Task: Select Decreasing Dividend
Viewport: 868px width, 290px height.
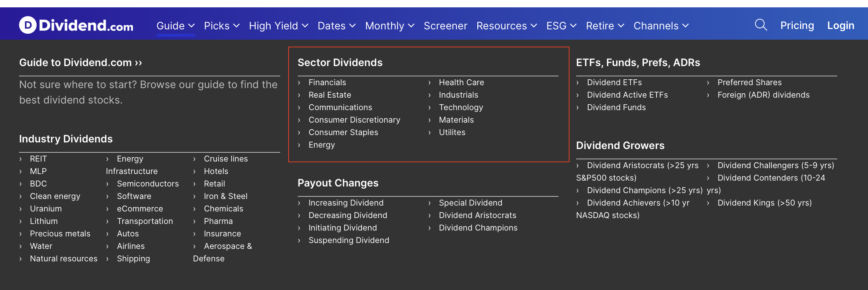Action: pyautogui.click(x=348, y=215)
